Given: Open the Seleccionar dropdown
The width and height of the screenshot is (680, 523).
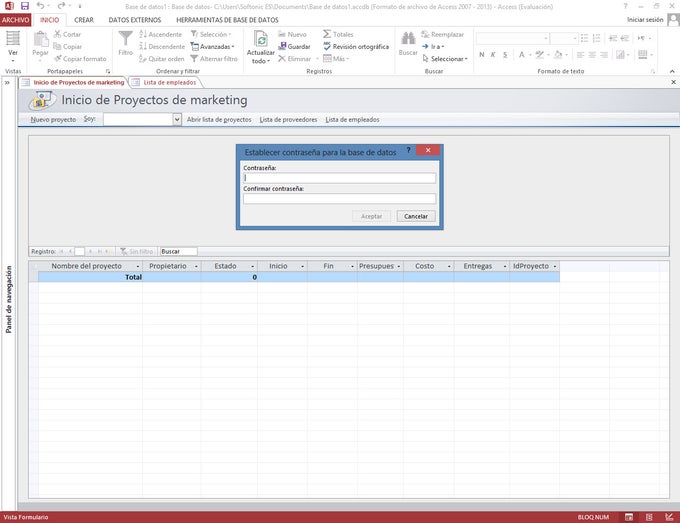Looking at the screenshot, I should [x=445, y=59].
